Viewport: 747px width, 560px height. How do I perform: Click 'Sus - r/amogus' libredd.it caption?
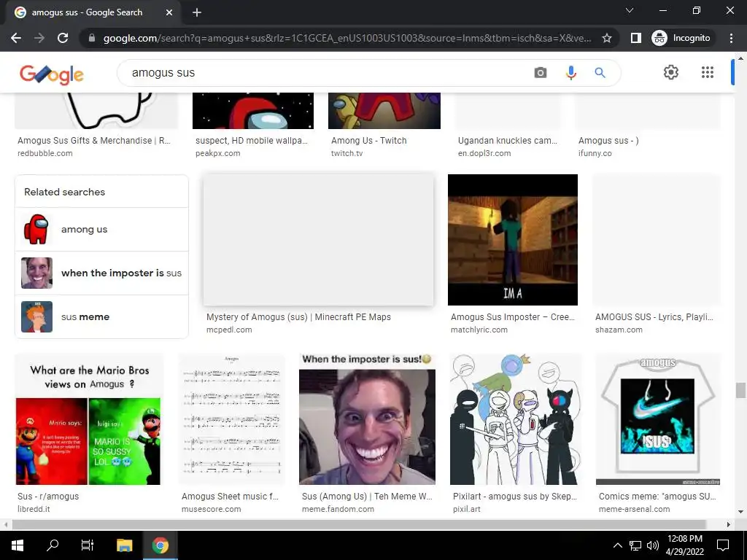48,496
